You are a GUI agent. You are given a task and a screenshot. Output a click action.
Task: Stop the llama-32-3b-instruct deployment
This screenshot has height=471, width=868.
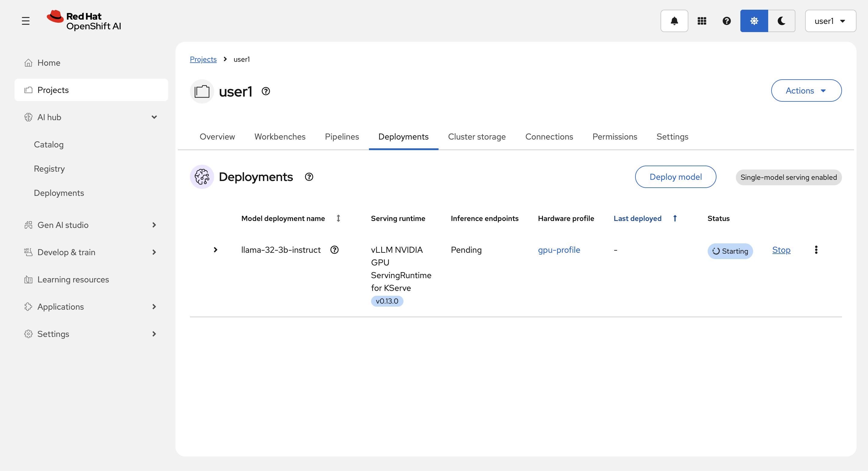click(x=781, y=250)
